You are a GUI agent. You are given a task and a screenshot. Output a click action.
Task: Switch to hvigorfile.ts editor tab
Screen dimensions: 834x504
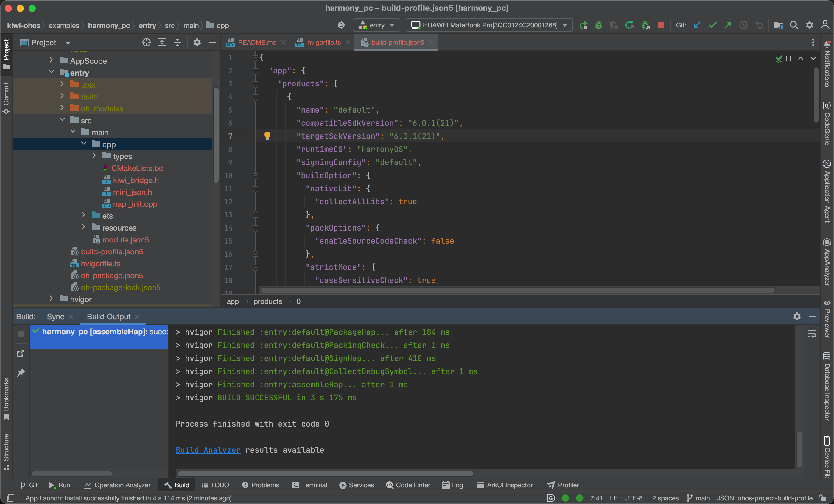(323, 42)
